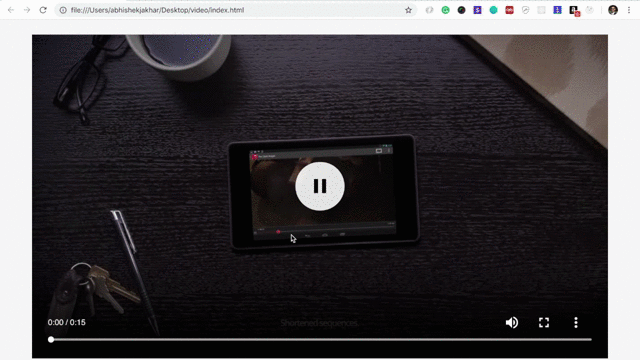
Task: Go back to the previous page
Action: tap(11, 10)
